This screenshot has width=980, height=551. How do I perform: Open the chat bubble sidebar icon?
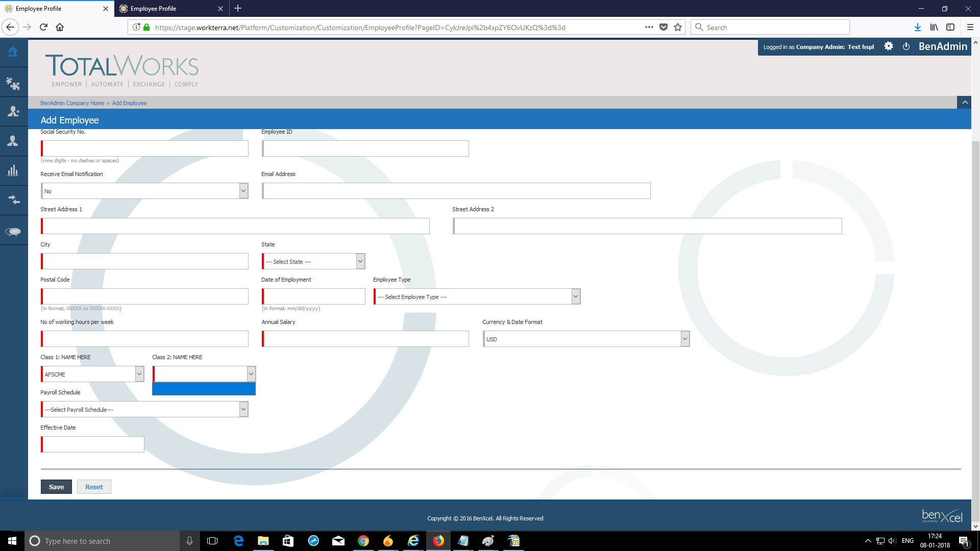coord(13,232)
